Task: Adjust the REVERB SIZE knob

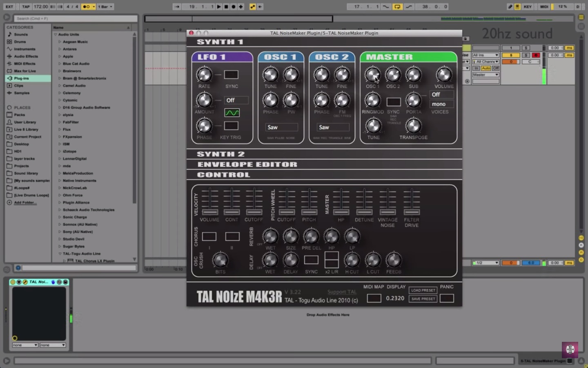Action: pos(291,236)
